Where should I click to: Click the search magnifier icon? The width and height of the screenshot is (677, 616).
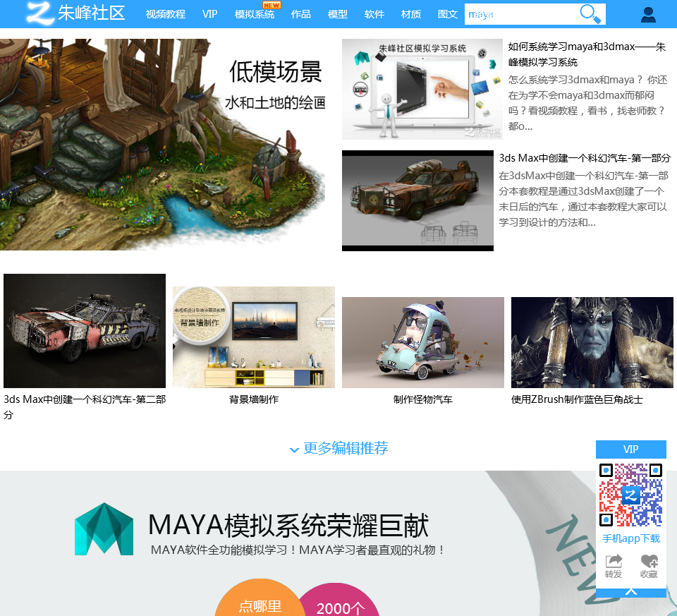[590, 14]
